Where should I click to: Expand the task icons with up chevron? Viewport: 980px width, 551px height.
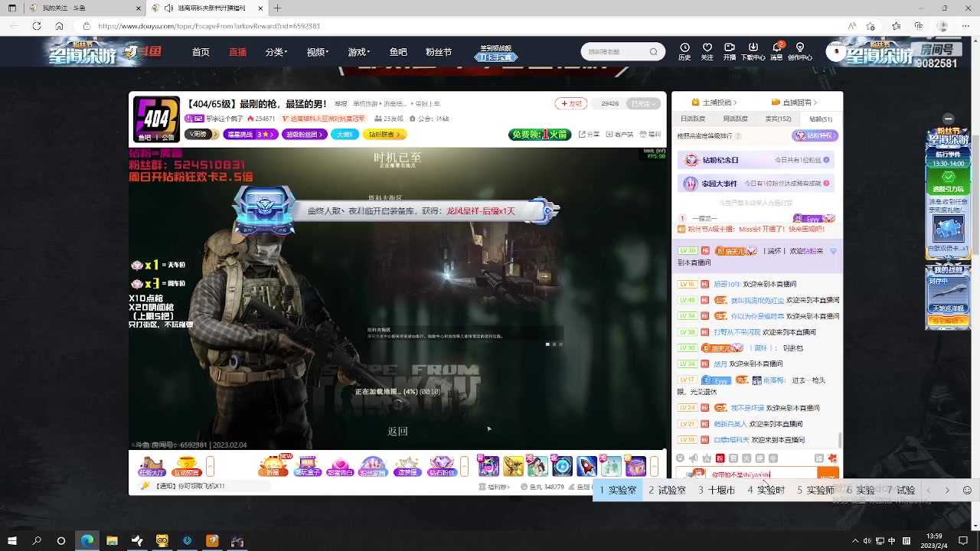tap(210, 466)
